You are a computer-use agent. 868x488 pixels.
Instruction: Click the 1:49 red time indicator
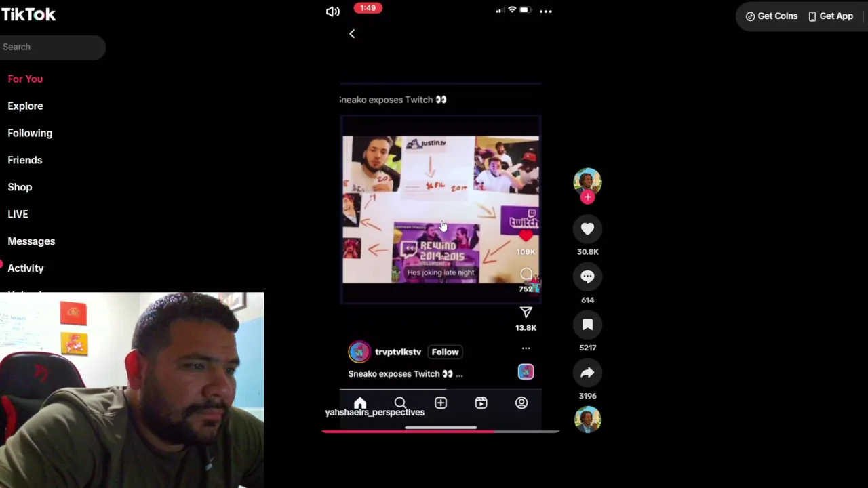pos(368,8)
